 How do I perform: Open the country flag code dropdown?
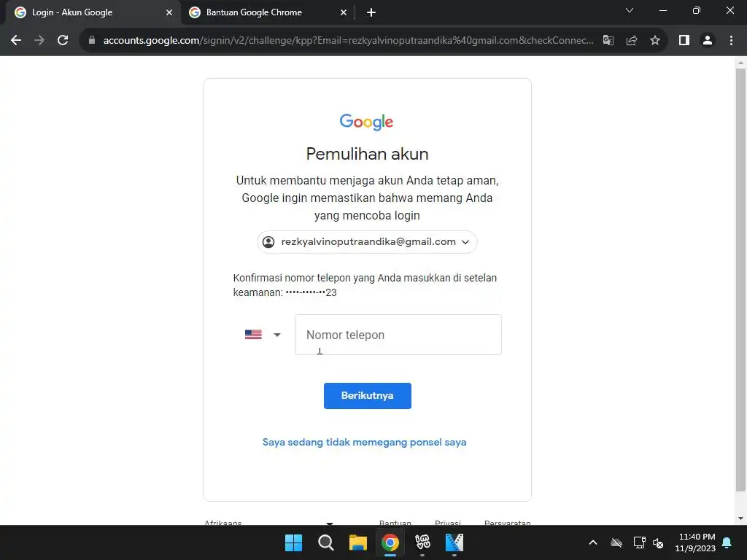click(x=263, y=335)
